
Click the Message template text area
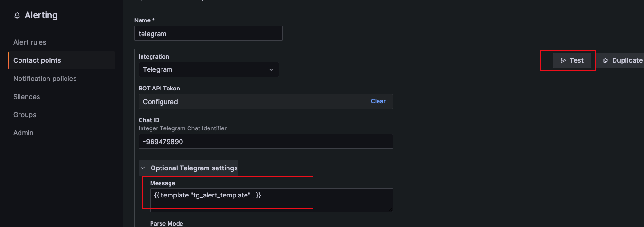(x=271, y=200)
